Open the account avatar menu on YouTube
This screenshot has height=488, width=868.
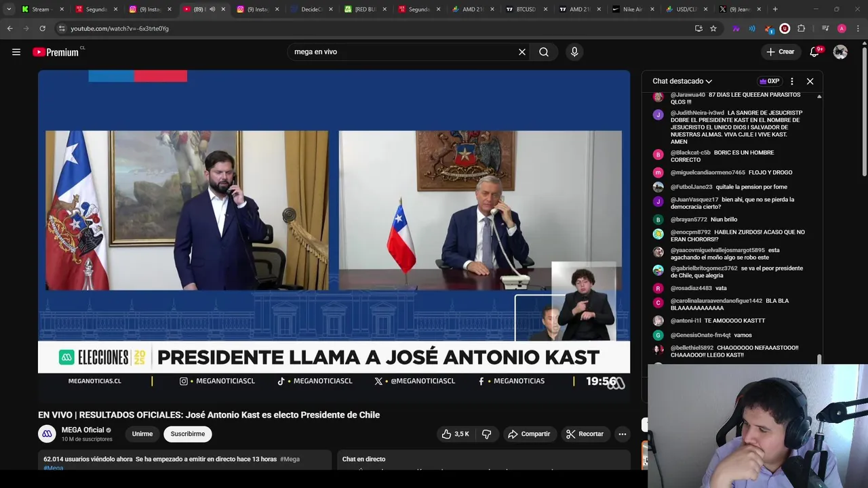click(840, 52)
